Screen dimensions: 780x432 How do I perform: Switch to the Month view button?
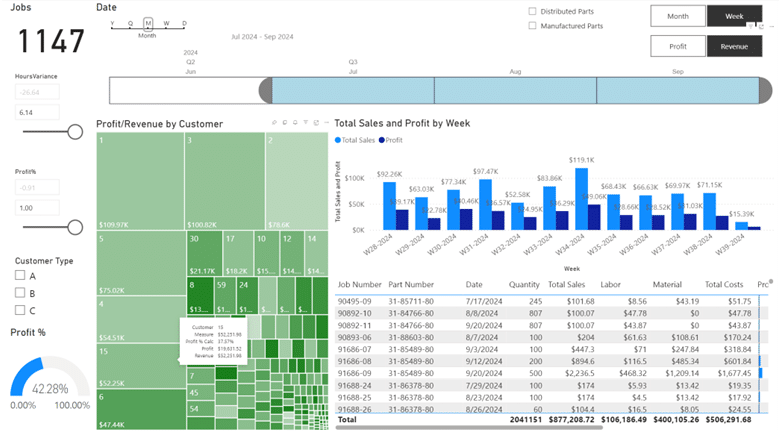coord(678,16)
